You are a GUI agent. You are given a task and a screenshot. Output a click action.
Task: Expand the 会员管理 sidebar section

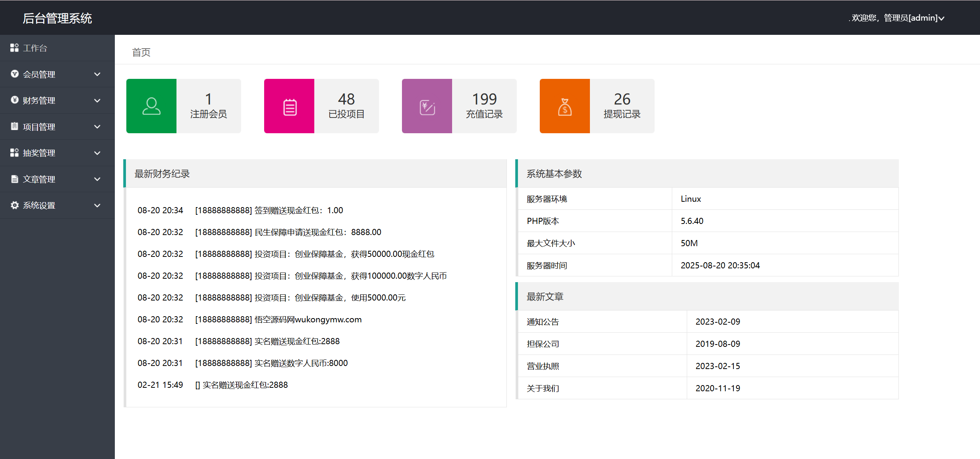click(97, 74)
